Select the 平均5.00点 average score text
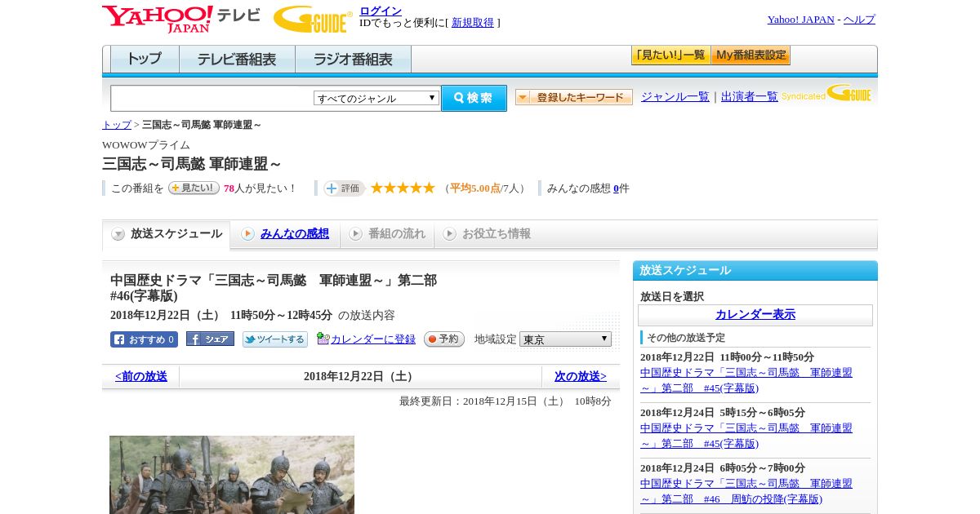The width and height of the screenshot is (980, 514). [475, 188]
